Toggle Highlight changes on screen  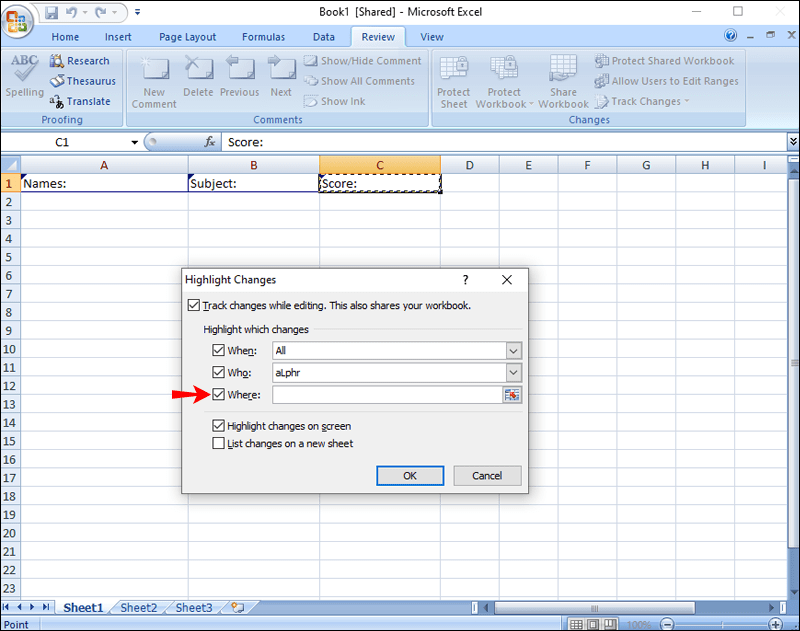[218, 425]
